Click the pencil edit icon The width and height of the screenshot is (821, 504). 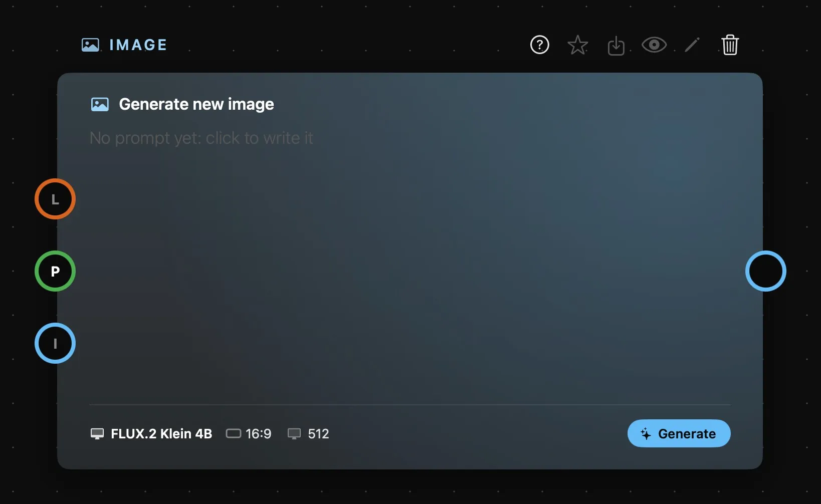(x=692, y=45)
